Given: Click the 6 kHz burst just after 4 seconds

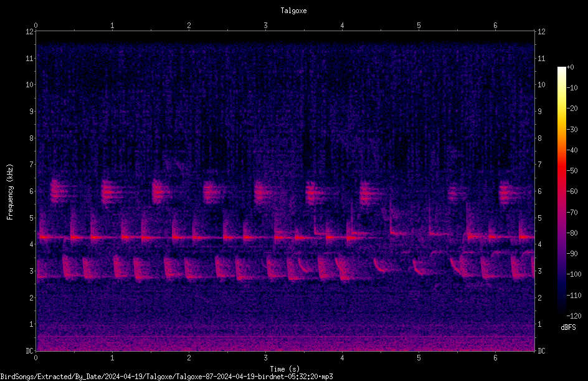Looking at the screenshot, I should click(370, 193).
